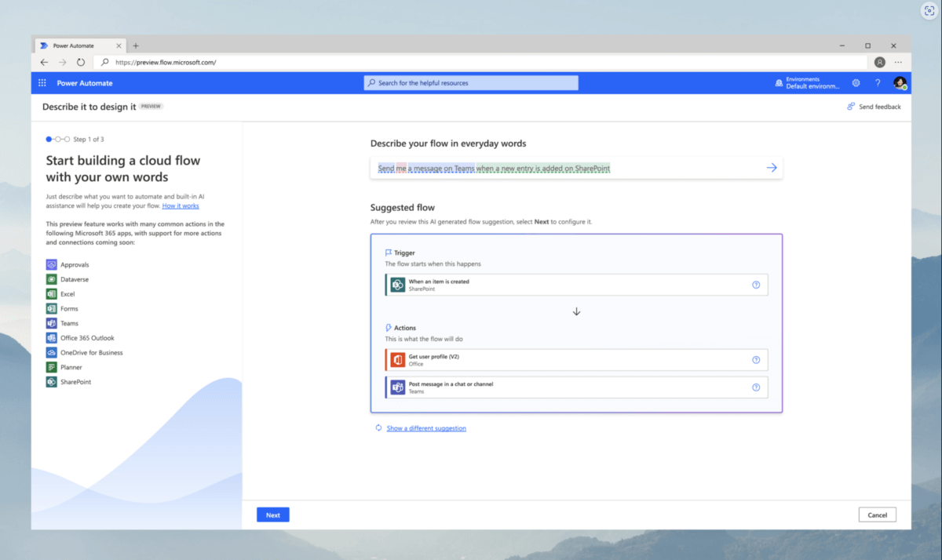This screenshot has height=560, width=942.
Task: Click the Power Automate header title
Action: tap(85, 83)
